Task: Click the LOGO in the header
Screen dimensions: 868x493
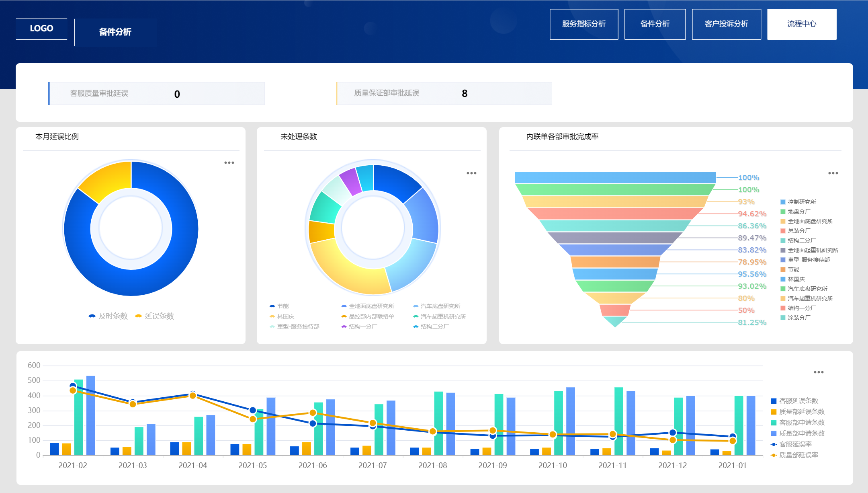Action: click(x=41, y=29)
